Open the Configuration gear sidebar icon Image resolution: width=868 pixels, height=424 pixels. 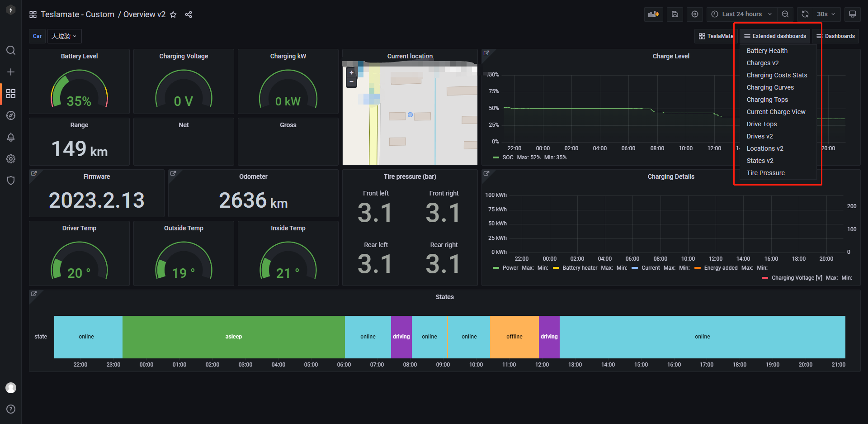11,159
